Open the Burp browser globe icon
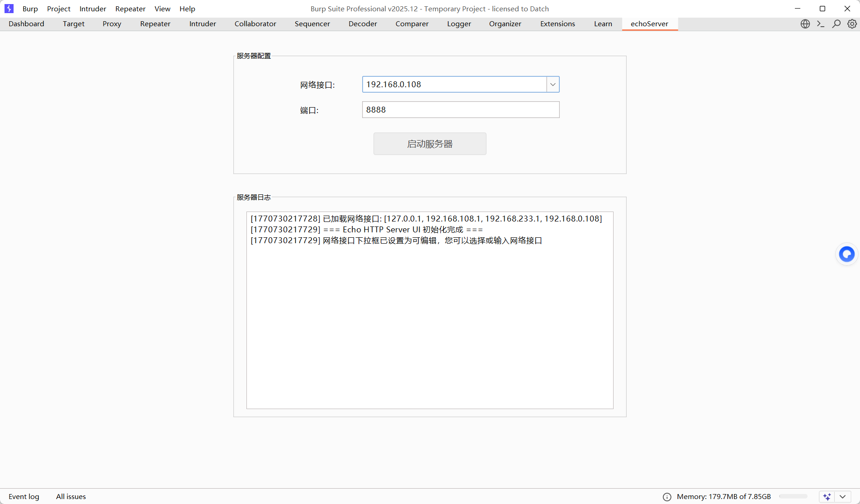Viewport: 860px width, 504px height. tap(805, 24)
